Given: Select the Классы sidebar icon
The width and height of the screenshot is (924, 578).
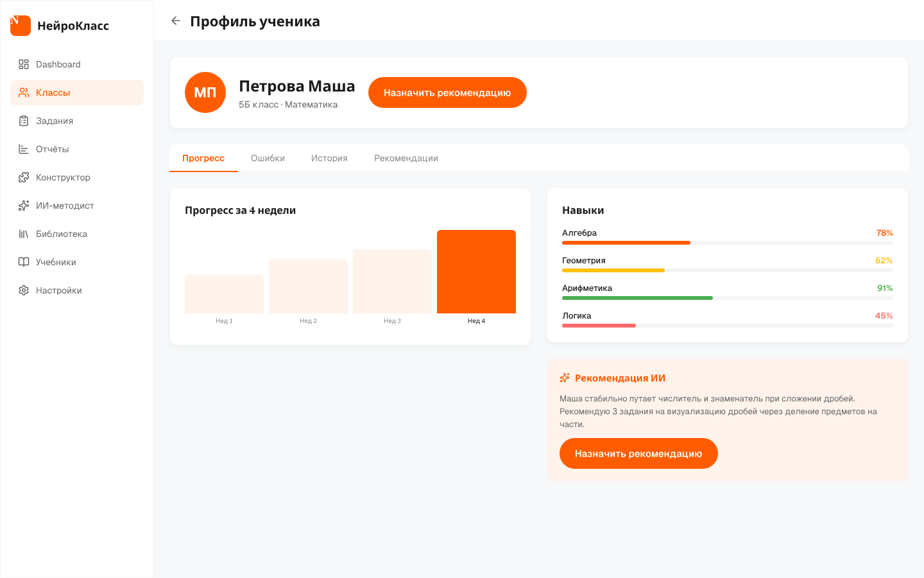Looking at the screenshot, I should tap(23, 92).
